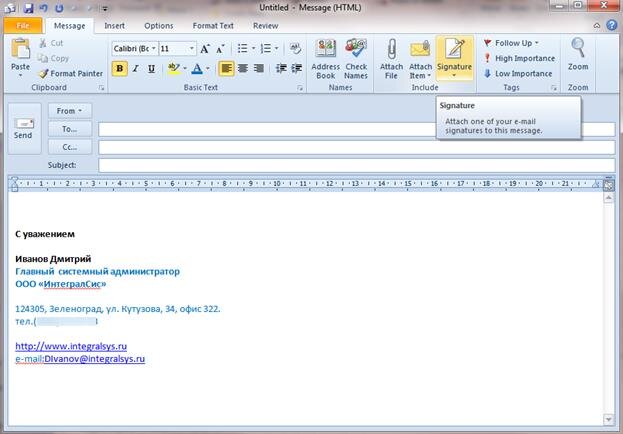Click the Decrease Indent icon

point(281,68)
